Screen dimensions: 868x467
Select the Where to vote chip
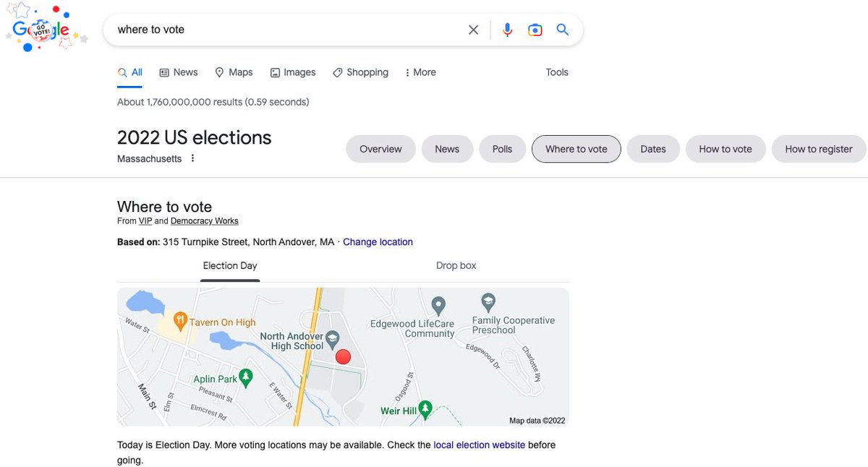click(x=576, y=149)
